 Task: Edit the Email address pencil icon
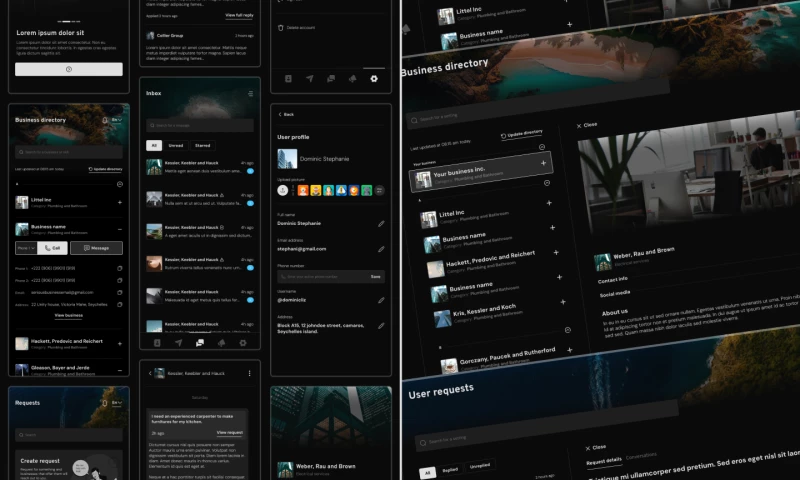tap(381, 248)
